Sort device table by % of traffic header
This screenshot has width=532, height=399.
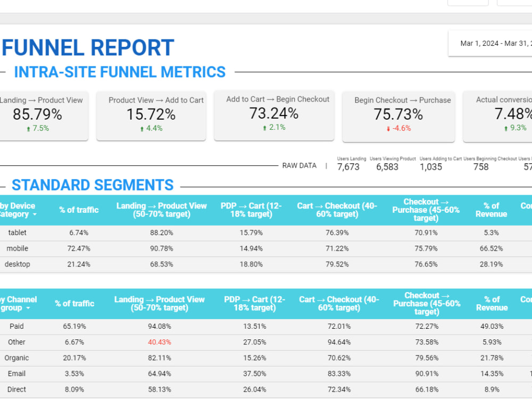tap(79, 210)
